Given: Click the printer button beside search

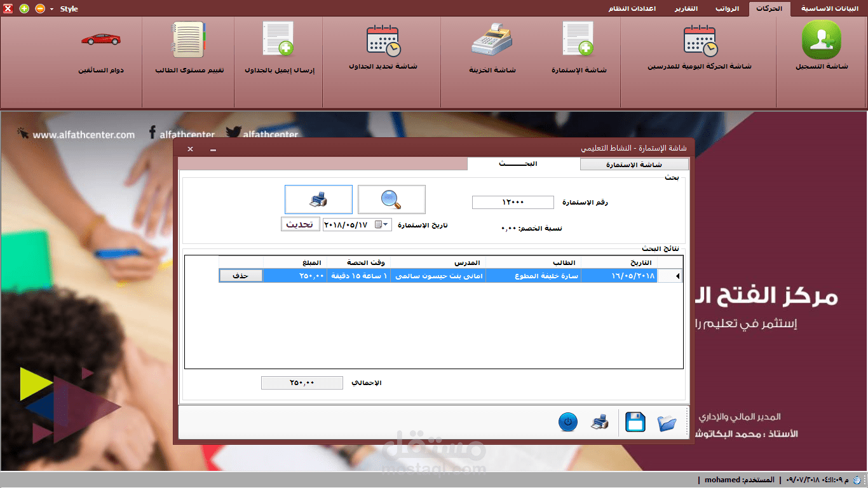Looking at the screenshot, I should (318, 200).
